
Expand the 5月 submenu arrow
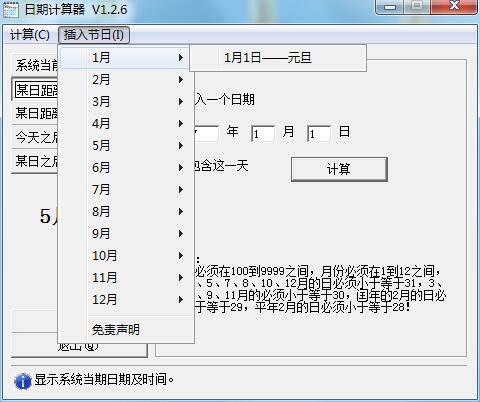point(181,146)
